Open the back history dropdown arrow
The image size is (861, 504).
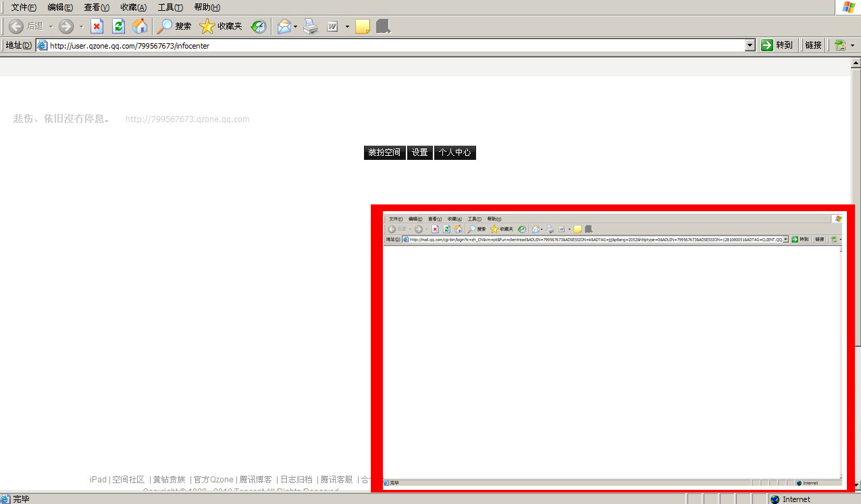click(x=51, y=26)
